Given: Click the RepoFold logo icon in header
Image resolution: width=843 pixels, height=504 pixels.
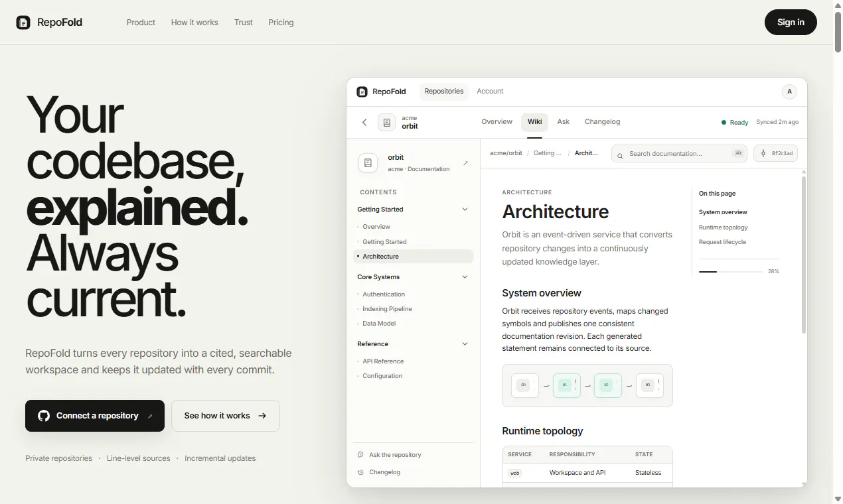Looking at the screenshot, I should click(23, 23).
